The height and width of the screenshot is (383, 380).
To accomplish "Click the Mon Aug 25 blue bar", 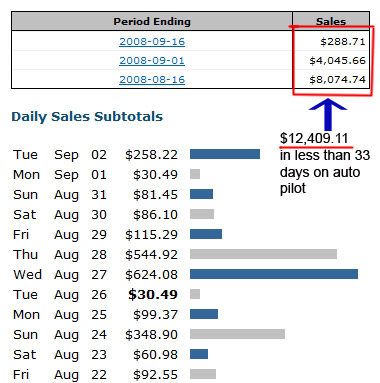I will [x=204, y=314].
